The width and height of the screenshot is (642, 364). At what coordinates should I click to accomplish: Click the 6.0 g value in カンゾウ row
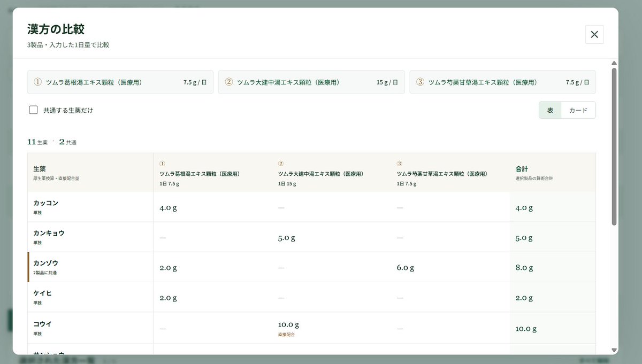[406, 268]
